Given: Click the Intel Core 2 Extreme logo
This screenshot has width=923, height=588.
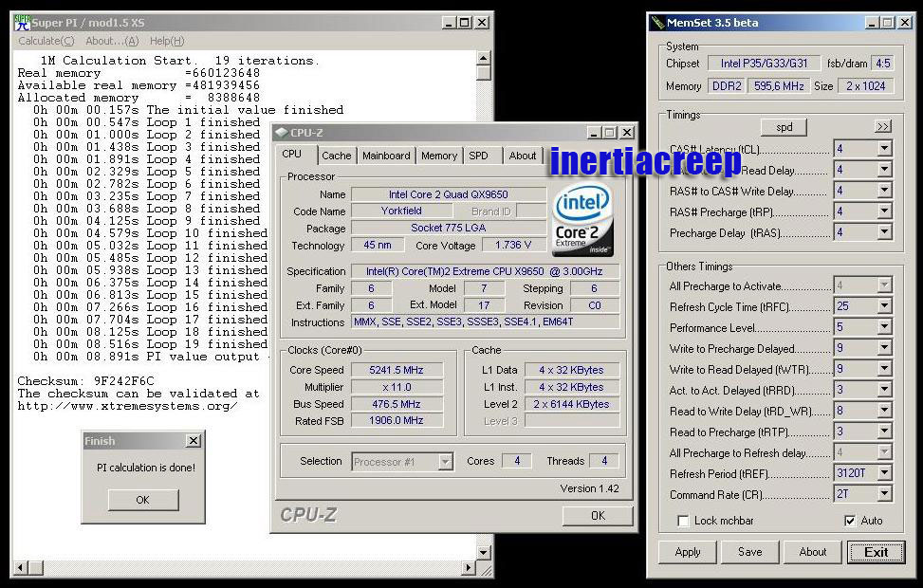Looking at the screenshot, I should click(x=582, y=221).
